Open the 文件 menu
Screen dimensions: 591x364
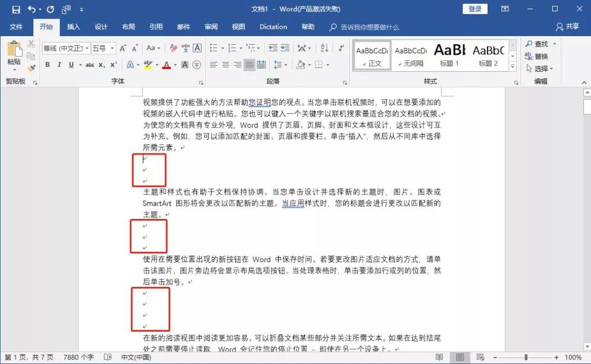16,27
